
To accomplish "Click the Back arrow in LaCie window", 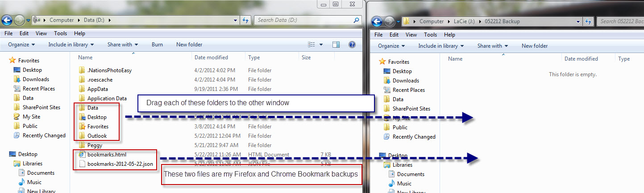I will click(x=377, y=21).
